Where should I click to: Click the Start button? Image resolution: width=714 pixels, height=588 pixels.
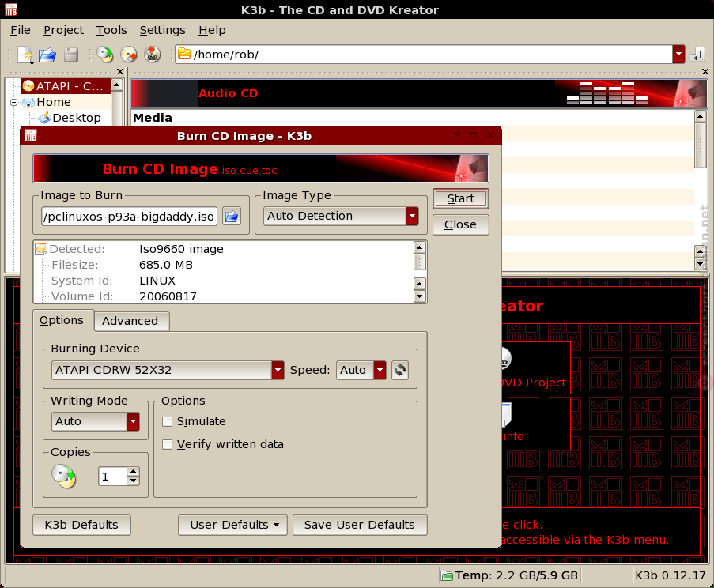click(461, 199)
